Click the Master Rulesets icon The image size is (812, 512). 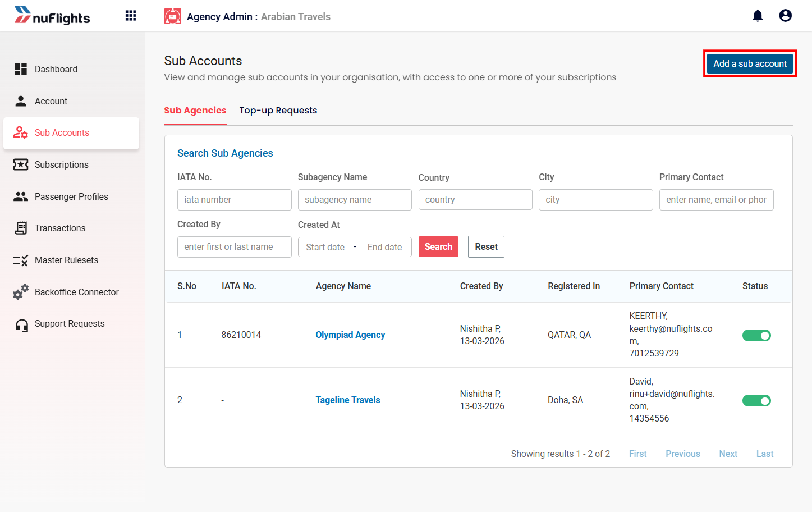tap(21, 260)
